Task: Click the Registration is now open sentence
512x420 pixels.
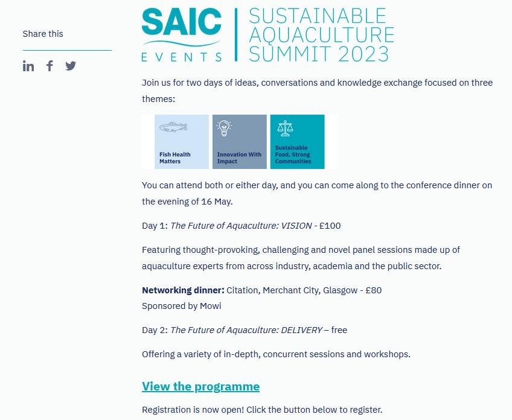Action: tap(262, 410)
